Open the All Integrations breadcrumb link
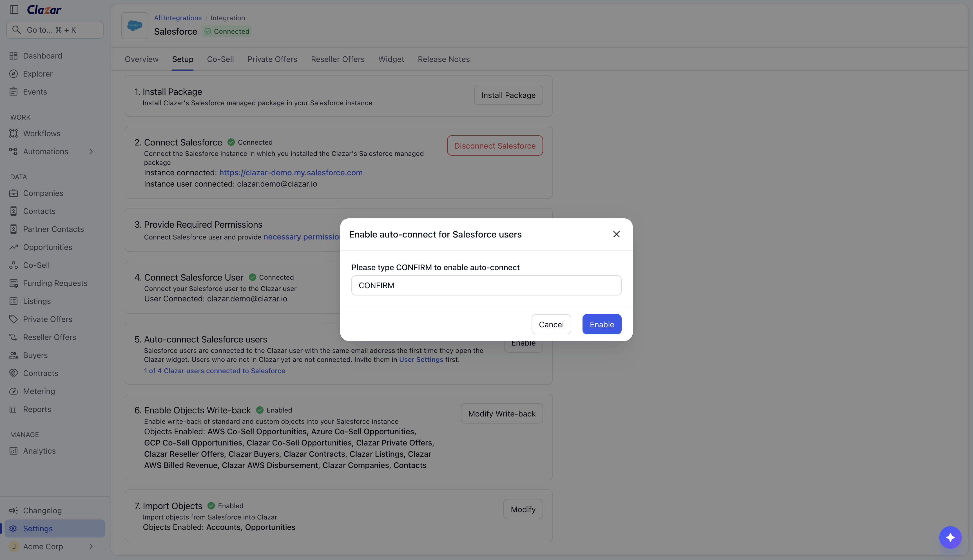This screenshot has width=973, height=560. coord(178,18)
